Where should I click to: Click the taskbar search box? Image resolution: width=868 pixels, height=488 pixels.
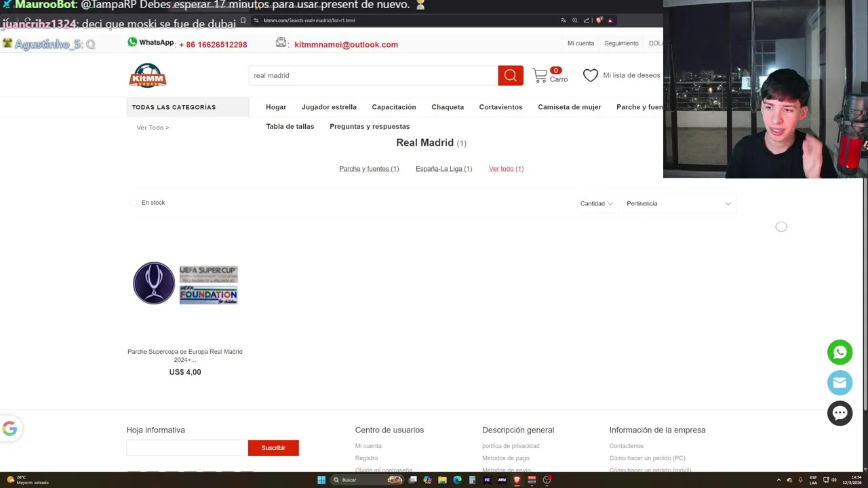pos(366,480)
